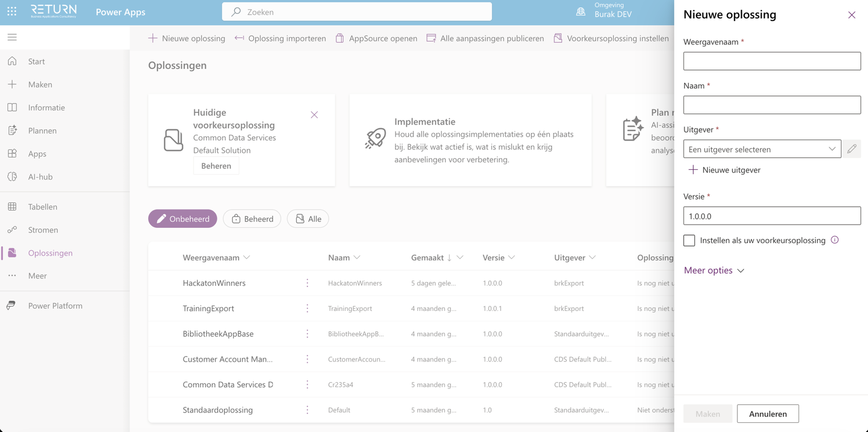Click brkExport publisher in HackatonWinners row

[x=569, y=283]
